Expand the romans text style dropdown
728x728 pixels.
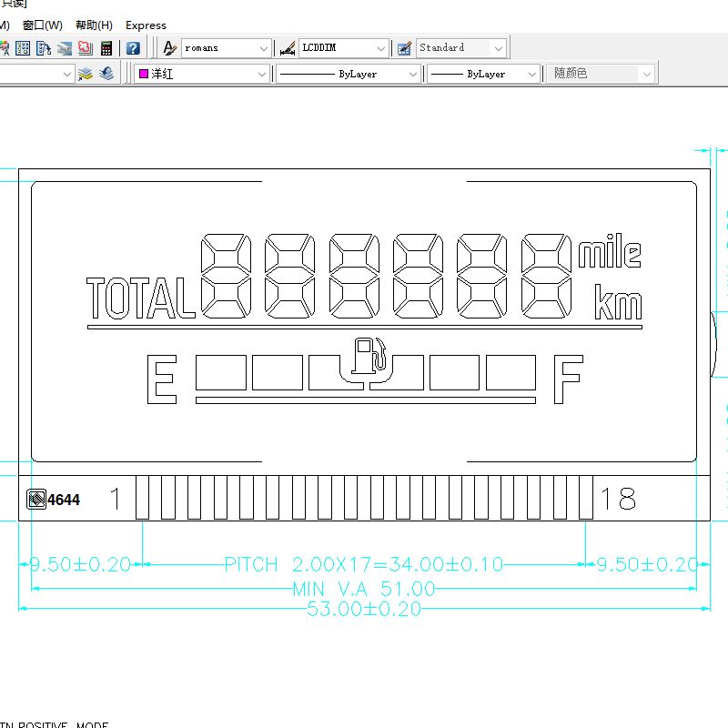point(264,48)
